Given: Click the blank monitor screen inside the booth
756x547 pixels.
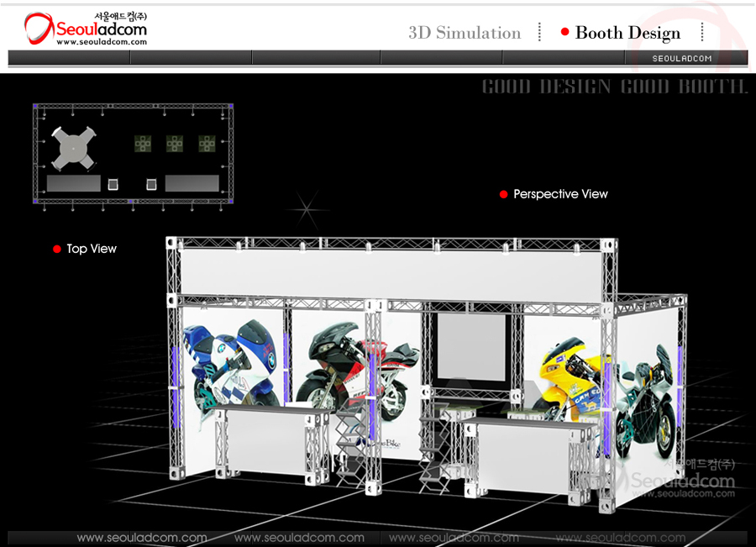Looking at the screenshot, I should point(472,346).
